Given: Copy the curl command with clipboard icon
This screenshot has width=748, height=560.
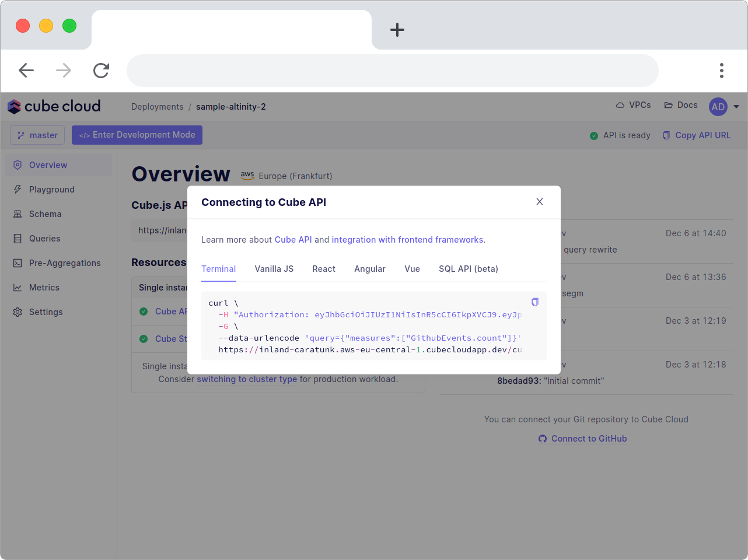Looking at the screenshot, I should tap(535, 302).
